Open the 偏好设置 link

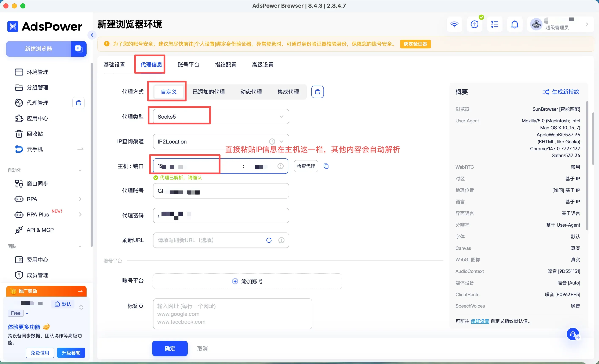click(480, 321)
